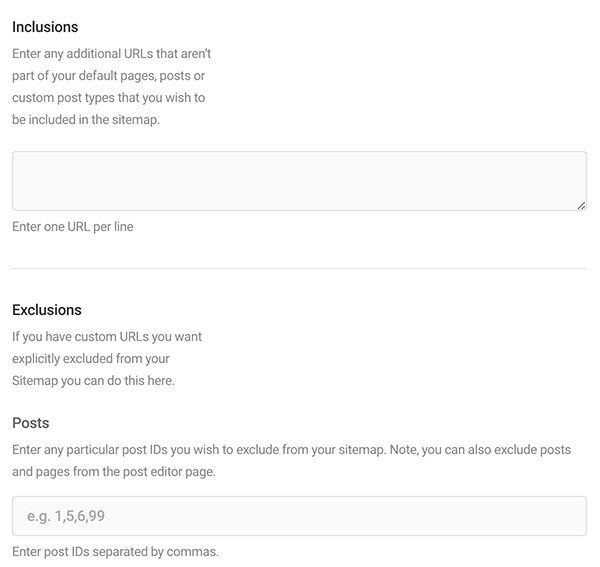Click the "Inclusions" section heading
Viewport: 600px width, 567px height.
pyautogui.click(x=45, y=27)
